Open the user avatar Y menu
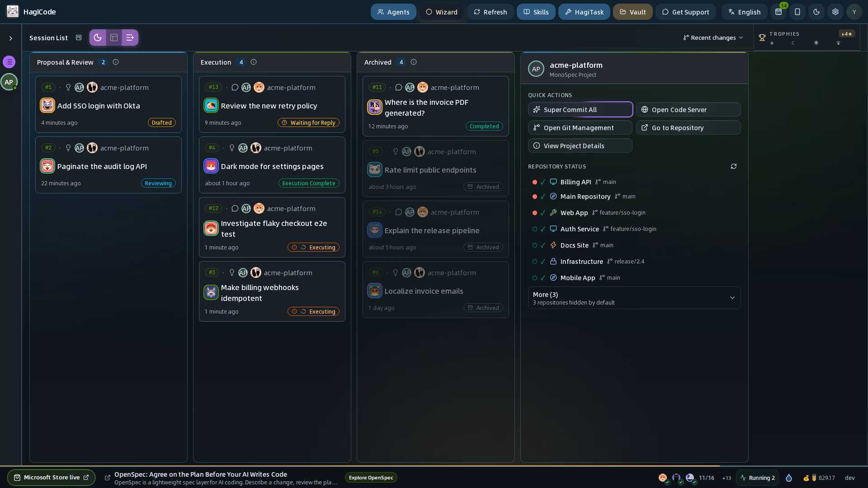This screenshot has height=488, width=868. [854, 12]
